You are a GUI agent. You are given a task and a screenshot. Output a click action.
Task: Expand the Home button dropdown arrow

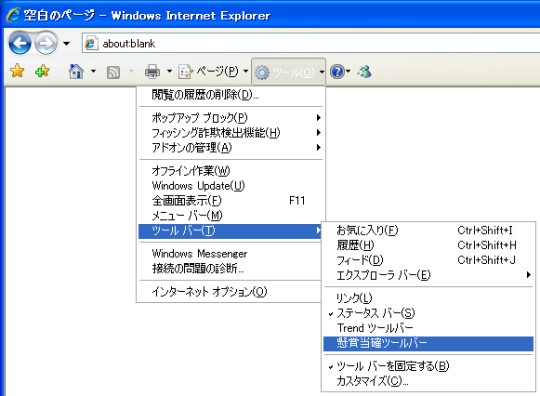[93, 72]
